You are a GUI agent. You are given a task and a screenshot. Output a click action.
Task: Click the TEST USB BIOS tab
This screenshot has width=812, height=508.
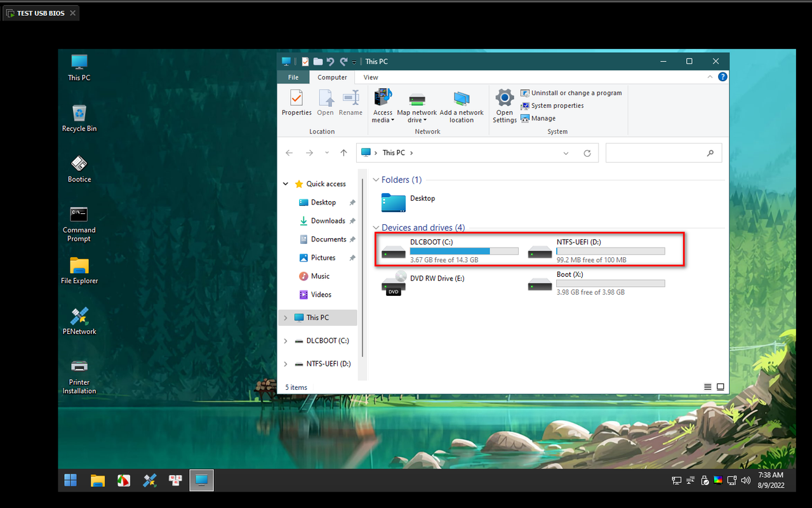[41, 13]
